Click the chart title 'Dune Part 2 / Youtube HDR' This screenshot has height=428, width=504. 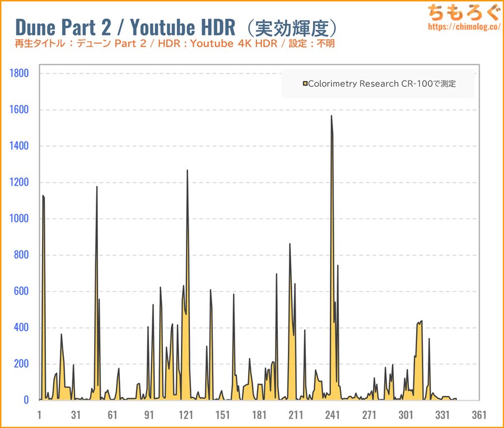tap(125, 27)
